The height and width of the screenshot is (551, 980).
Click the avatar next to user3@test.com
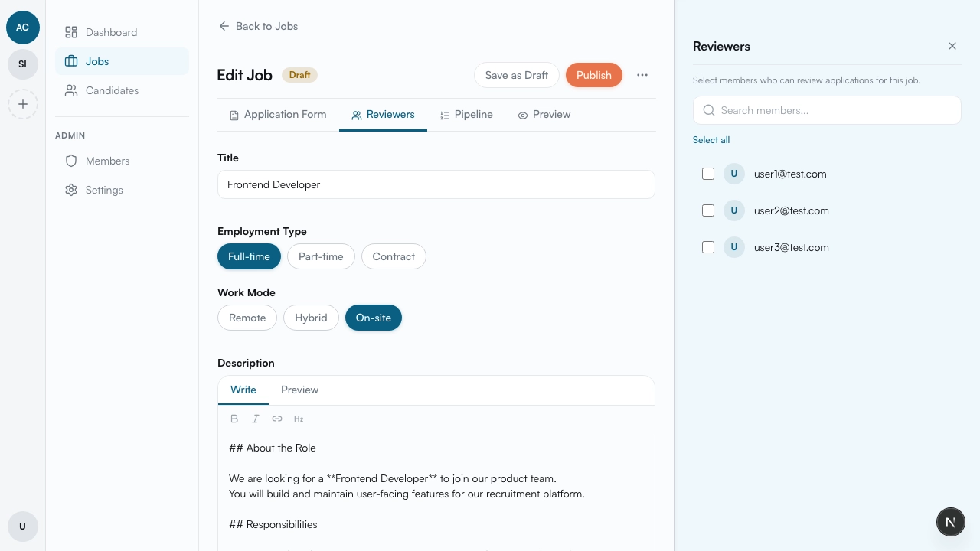tap(734, 247)
